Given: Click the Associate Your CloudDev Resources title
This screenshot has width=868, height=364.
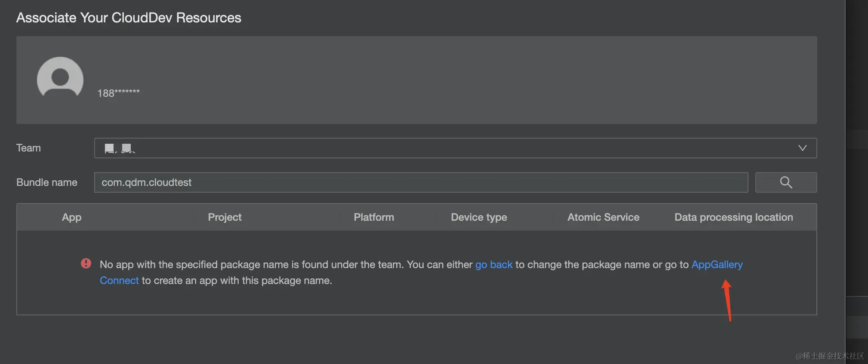Looking at the screenshot, I should pyautogui.click(x=129, y=18).
